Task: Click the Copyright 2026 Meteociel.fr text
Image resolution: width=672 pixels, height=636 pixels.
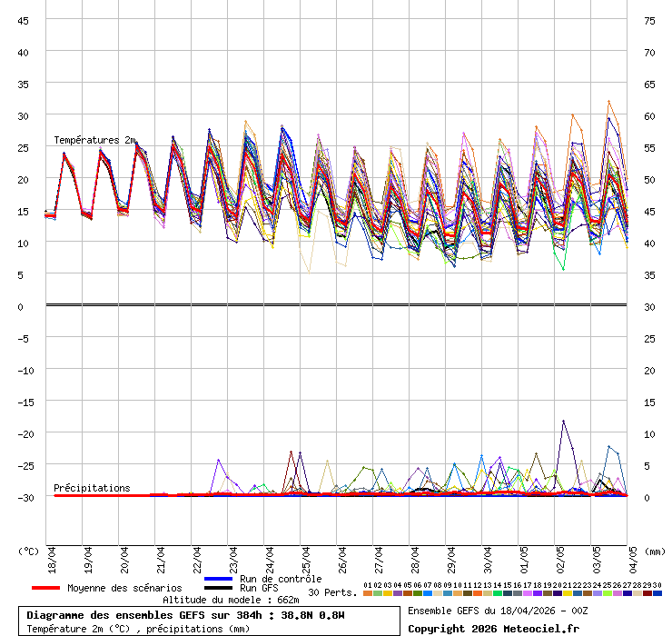Action: click(x=493, y=628)
